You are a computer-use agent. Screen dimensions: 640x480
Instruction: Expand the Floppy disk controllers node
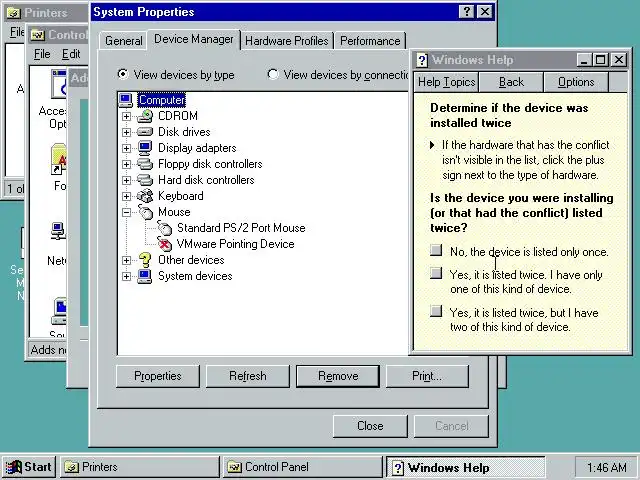(127, 164)
